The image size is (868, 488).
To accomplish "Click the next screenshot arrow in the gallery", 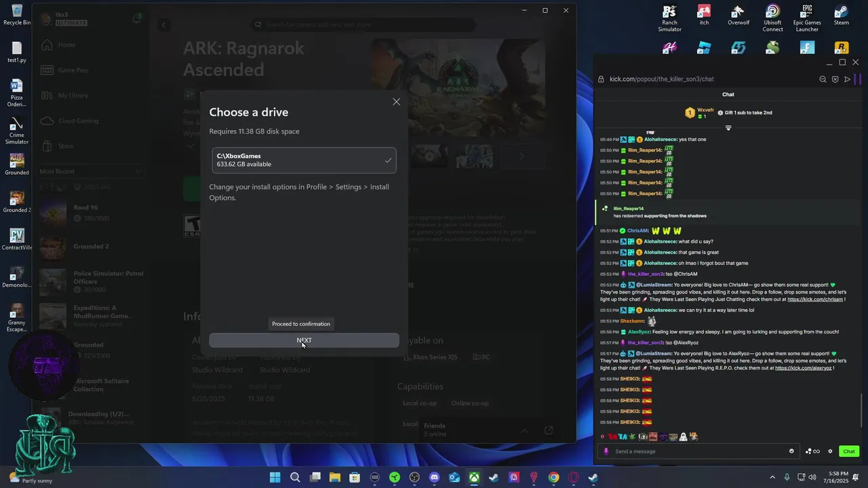I will pyautogui.click(x=521, y=157).
